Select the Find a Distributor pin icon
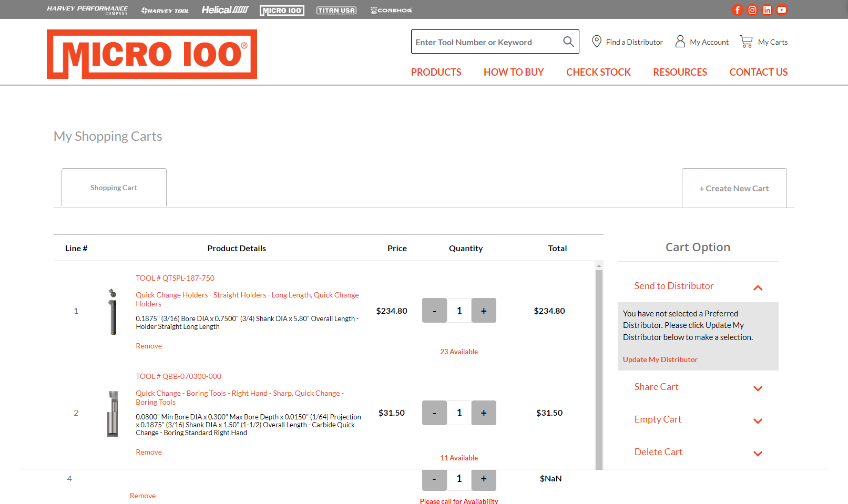This screenshot has width=848, height=504. pyautogui.click(x=597, y=41)
